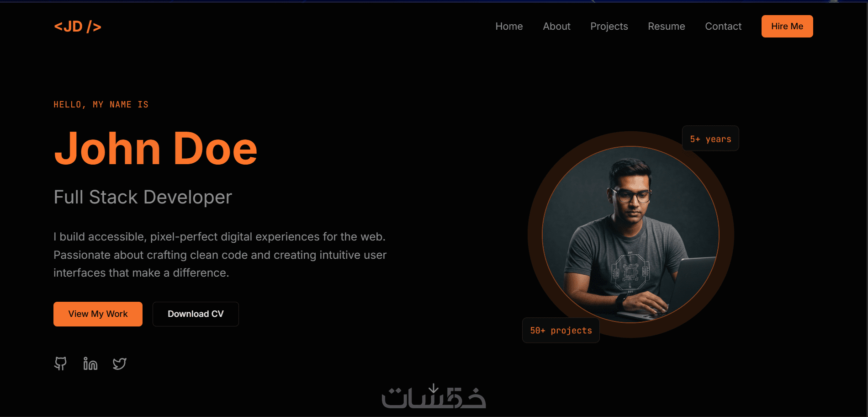The width and height of the screenshot is (868, 417).
Task: Go to the Home nav link
Action: click(x=509, y=27)
